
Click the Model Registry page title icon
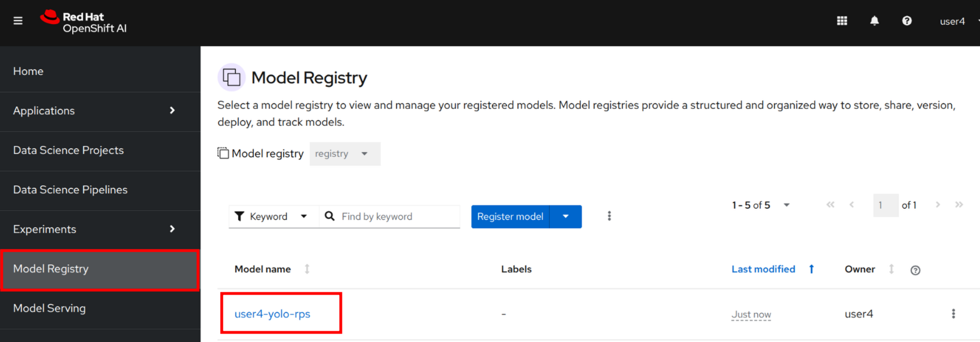[231, 77]
